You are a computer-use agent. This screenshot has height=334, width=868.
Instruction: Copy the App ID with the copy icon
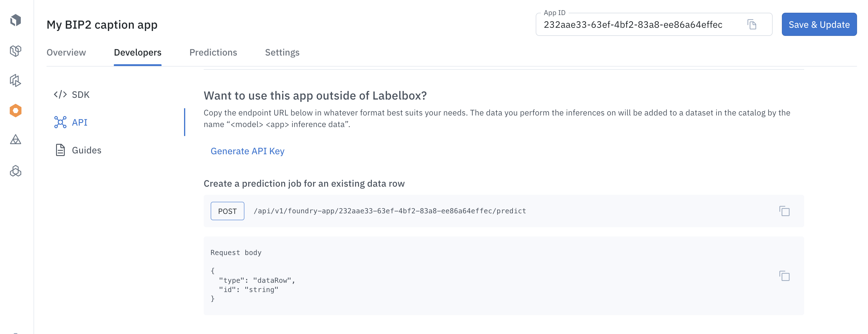pos(752,24)
